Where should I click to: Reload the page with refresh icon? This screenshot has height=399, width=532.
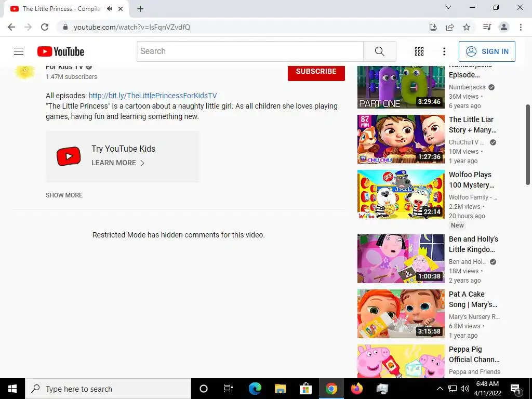coord(45,27)
